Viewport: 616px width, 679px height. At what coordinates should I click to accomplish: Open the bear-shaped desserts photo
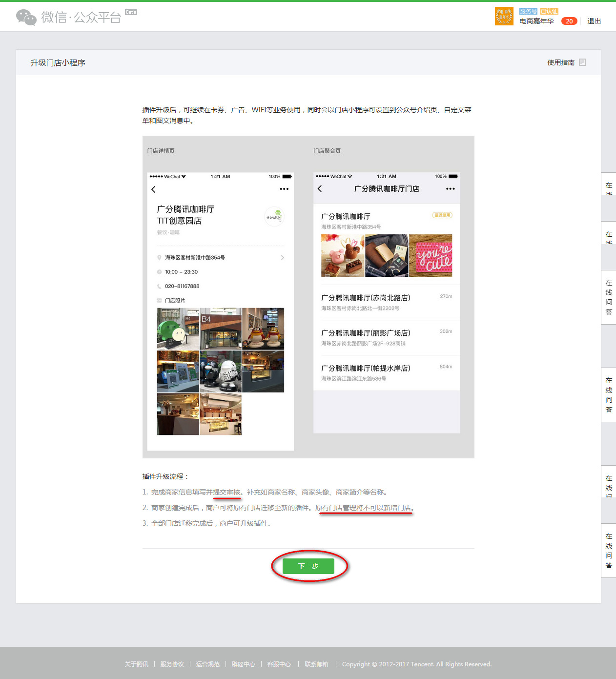tap(343, 256)
